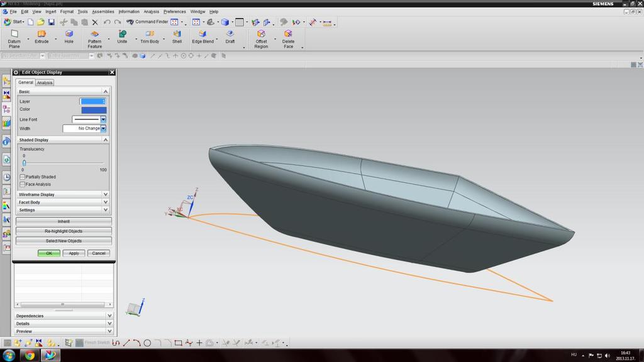Open the Line Font dropdown
Image resolution: width=644 pixels, height=362 pixels.
click(x=103, y=119)
